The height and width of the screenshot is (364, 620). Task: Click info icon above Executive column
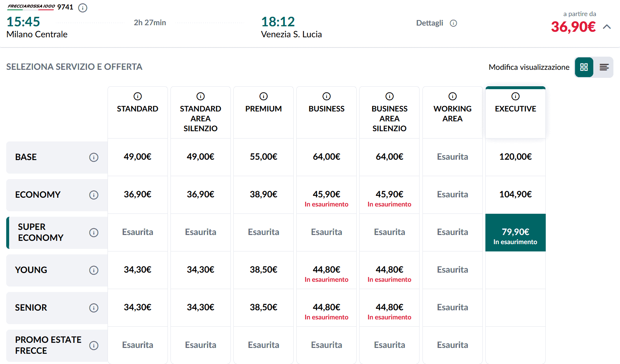coord(515,96)
